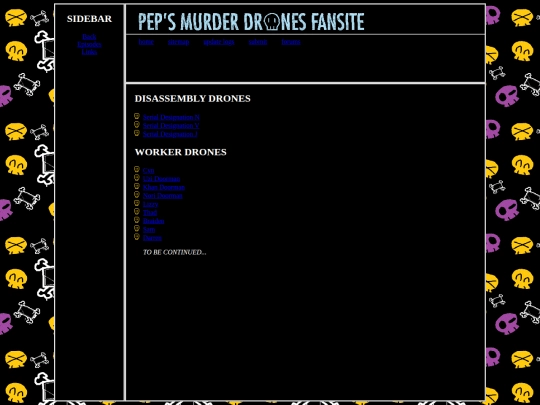Click the SIDEBAR heading

(x=89, y=19)
